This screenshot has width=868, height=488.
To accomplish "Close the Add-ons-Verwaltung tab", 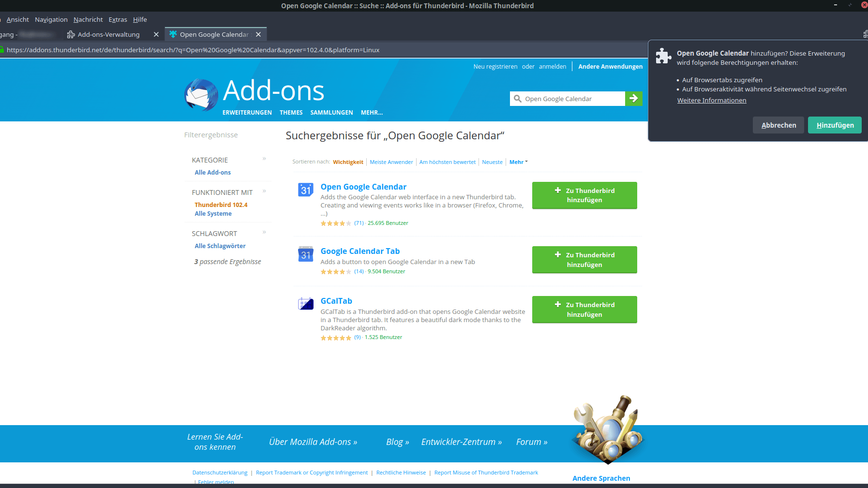I will 156,34.
